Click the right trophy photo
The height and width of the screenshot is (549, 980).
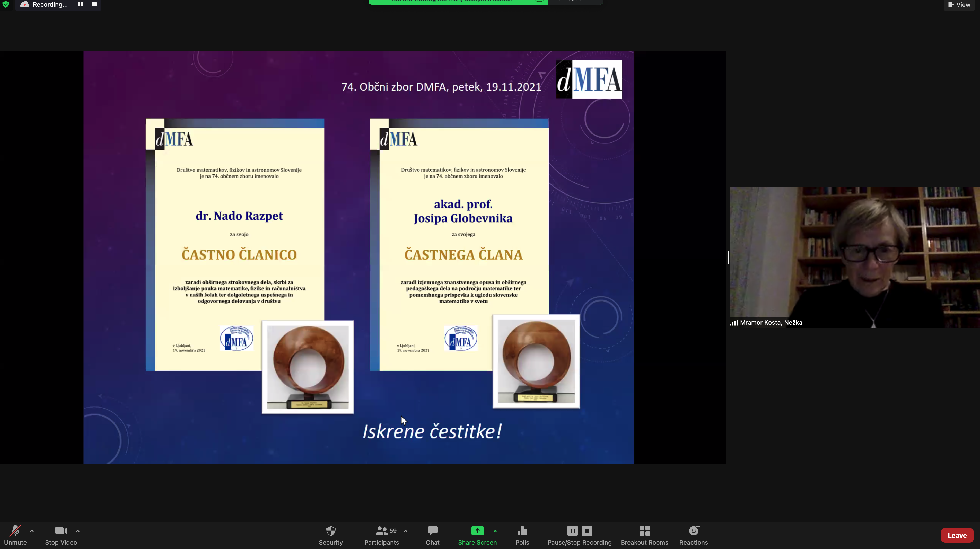[x=536, y=361]
